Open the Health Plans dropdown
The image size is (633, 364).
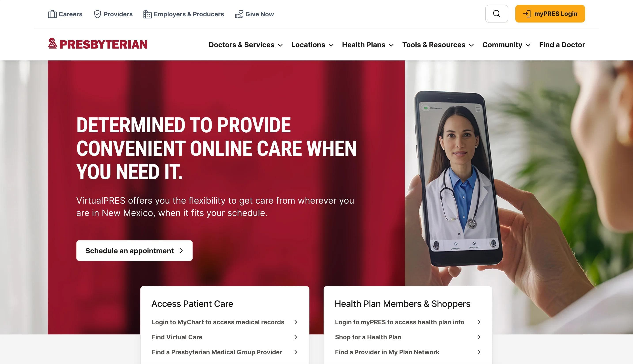coord(368,45)
